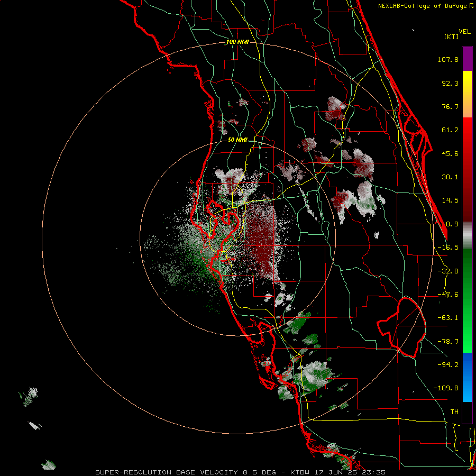Select the -63.1 velocity scale value
Image resolution: width=476 pixels, height=476 pixels.
point(448,318)
